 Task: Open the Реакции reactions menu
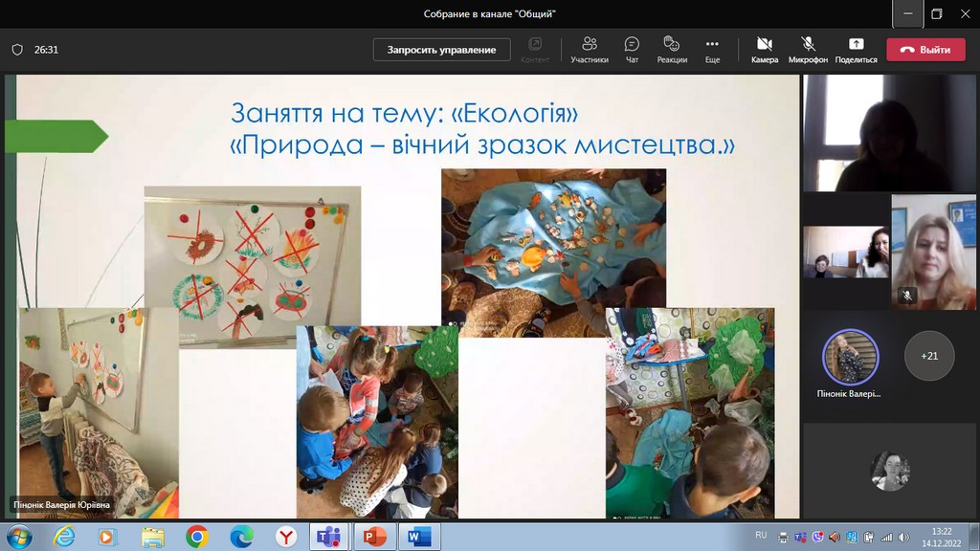(672, 49)
